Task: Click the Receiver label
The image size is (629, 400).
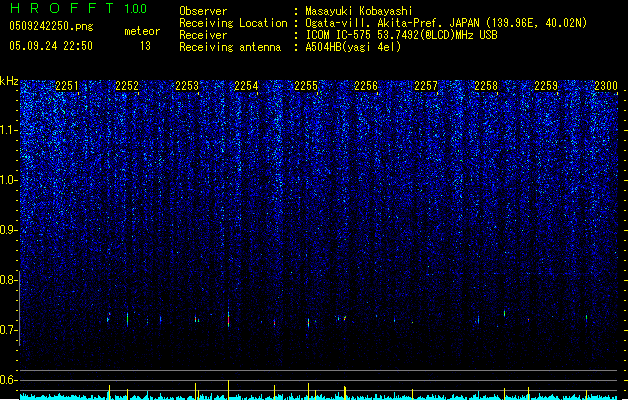Action: (203, 35)
